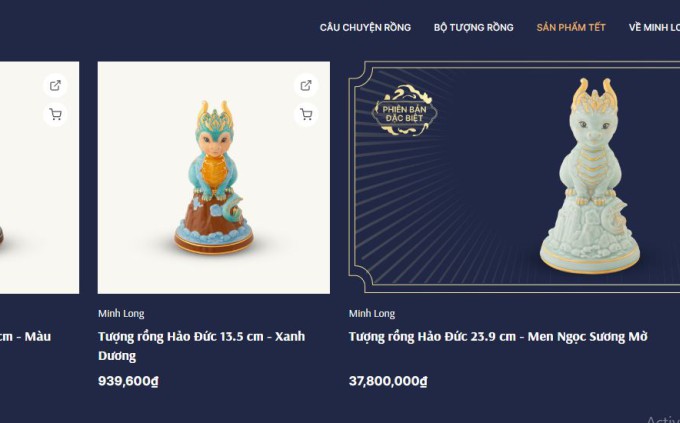Click Minh Long brand above Xanh Dương product

coord(121,313)
